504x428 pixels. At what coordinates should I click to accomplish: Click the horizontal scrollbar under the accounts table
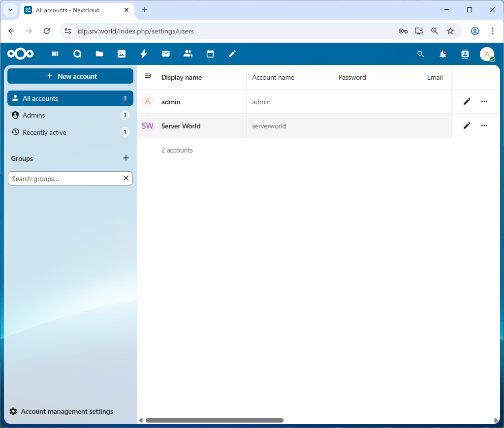215,421
